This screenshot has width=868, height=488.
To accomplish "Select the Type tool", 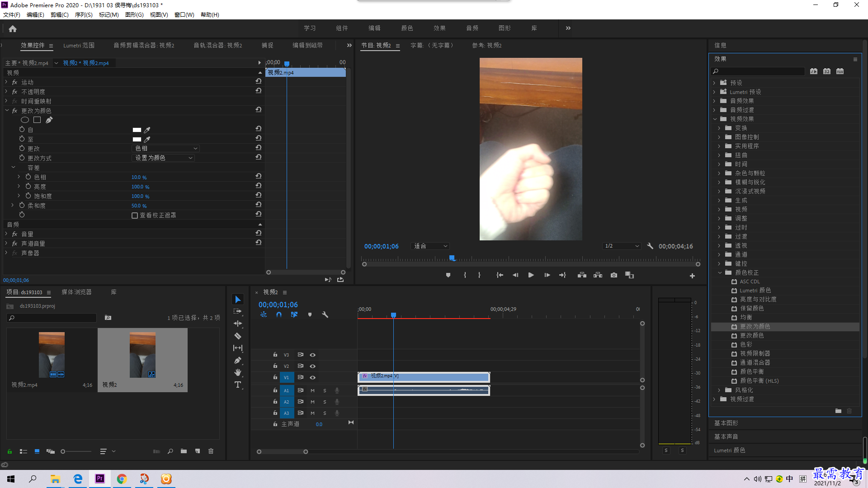I will coord(238,385).
